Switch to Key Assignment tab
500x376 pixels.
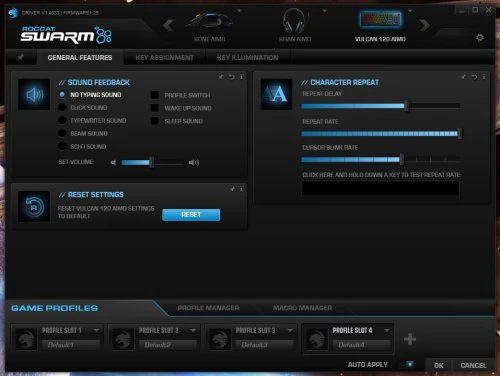pos(164,57)
